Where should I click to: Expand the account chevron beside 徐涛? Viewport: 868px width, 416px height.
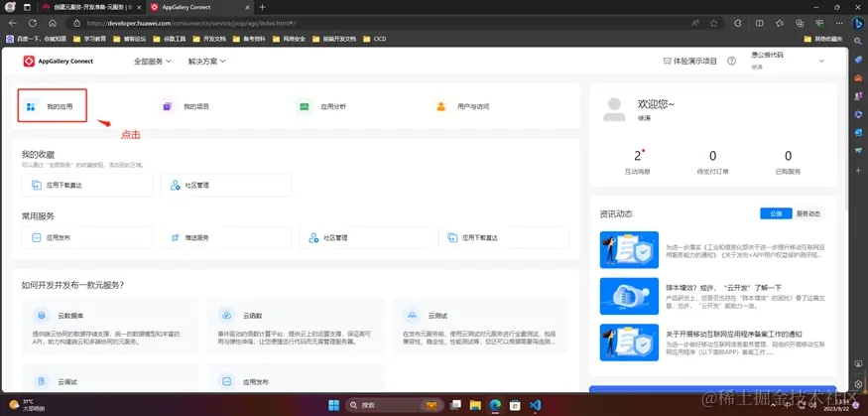tap(821, 61)
